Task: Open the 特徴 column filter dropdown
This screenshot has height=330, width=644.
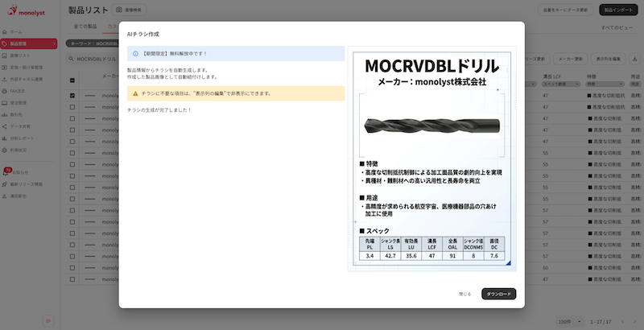Action: pyautogui.click(x=602, y=84)
